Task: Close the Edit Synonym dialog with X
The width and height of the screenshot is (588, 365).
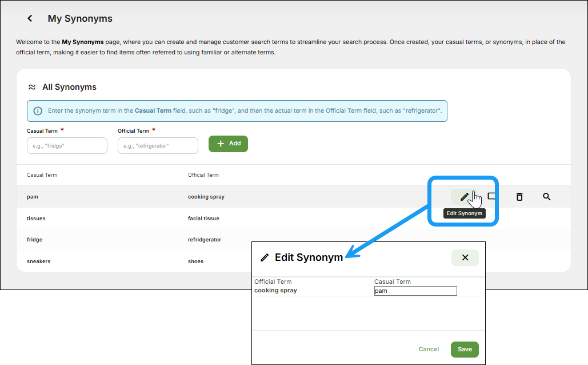Action: (x=465, y=257)
